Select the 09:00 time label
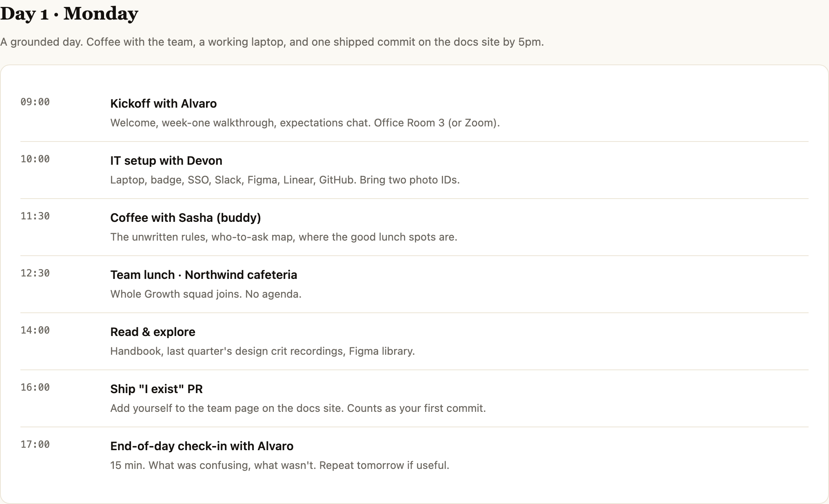This screenshot has height=504, width=829. coord(35,102)
